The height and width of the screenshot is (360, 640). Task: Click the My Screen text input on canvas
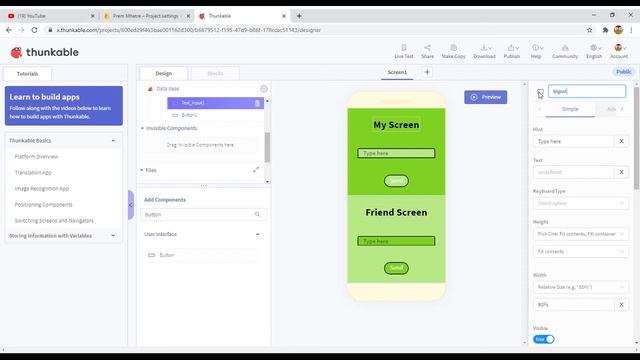click(396, 153)
